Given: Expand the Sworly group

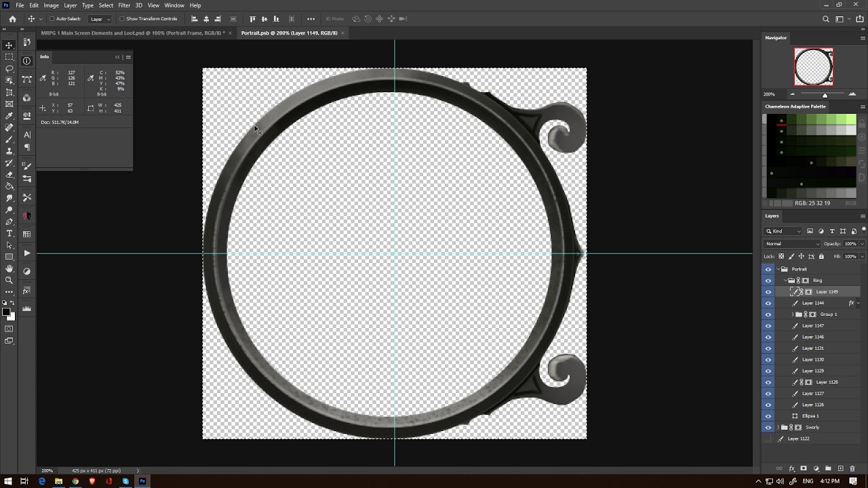Looking at the screenshot, I should pyautogui.click(x=779, y=428).
